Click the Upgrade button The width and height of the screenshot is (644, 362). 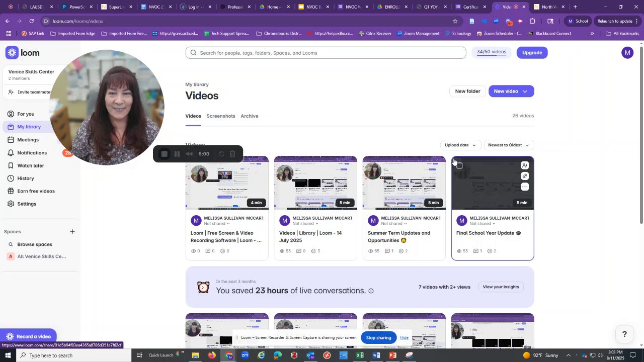pos(532,53)
